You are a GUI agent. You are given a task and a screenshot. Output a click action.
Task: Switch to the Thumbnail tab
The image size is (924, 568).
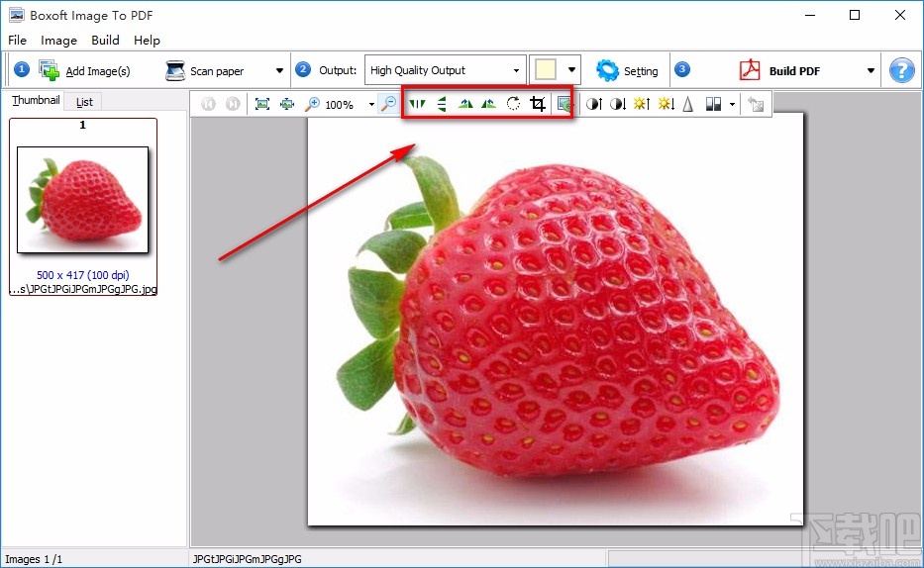(36, 100)
